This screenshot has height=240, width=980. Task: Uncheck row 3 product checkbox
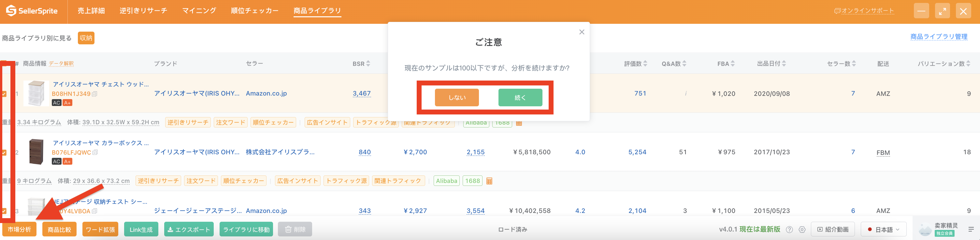tap(4, 211)
